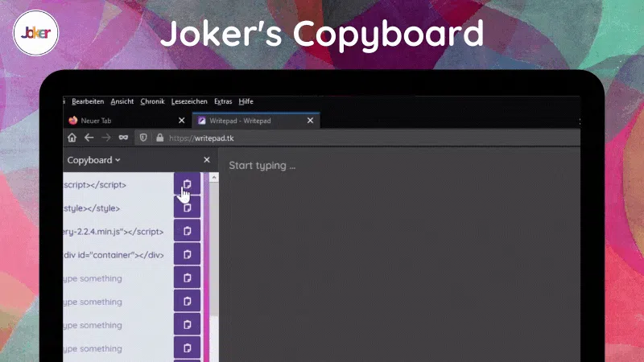Edit the div container snippet field

coord(118,255)
